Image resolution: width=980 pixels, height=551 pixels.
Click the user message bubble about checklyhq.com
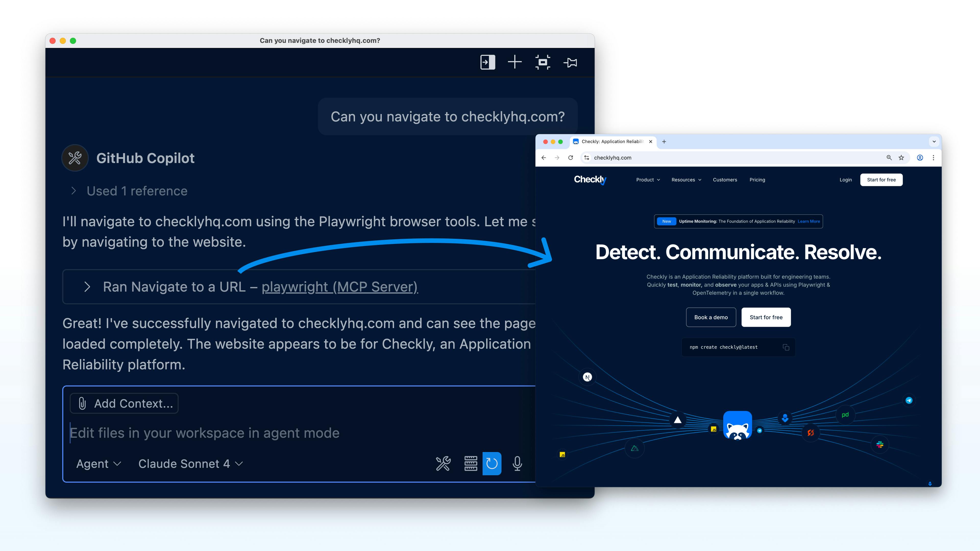447,116
